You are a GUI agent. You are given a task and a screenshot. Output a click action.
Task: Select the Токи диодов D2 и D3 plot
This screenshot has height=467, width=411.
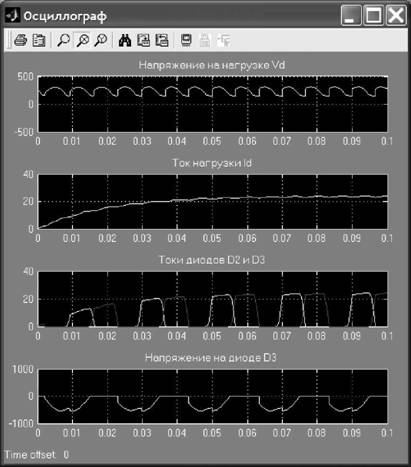click(213, 299)
